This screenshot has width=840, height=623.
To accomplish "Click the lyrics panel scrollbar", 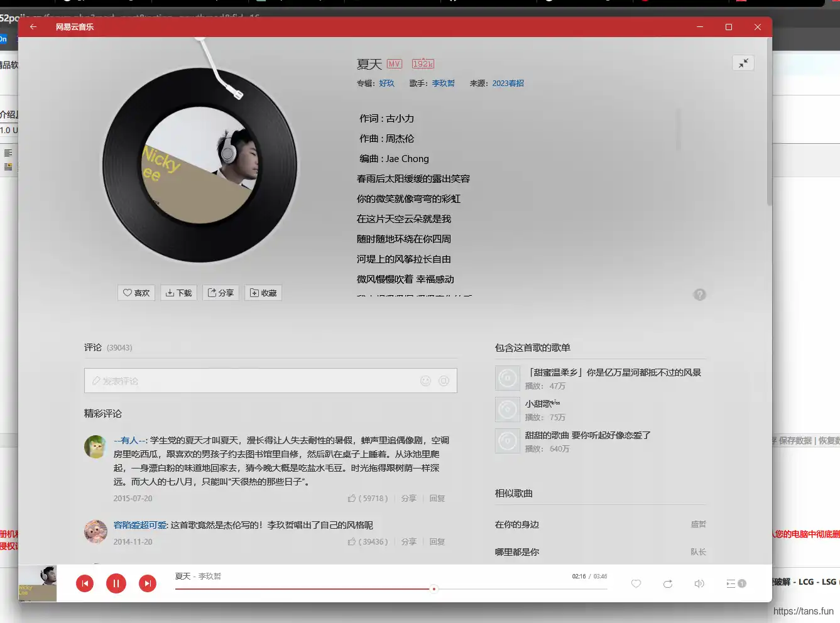I will [x=679, y=129].
